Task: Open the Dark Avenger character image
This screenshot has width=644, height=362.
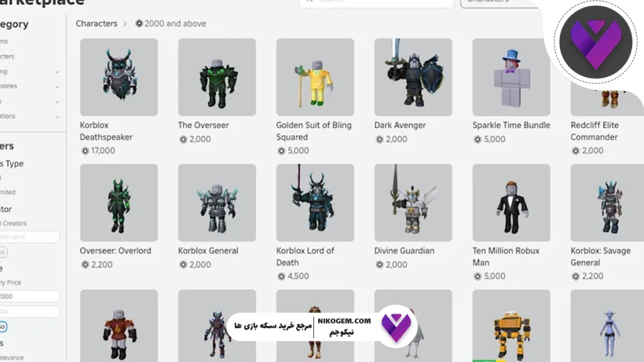Action: 413,77
